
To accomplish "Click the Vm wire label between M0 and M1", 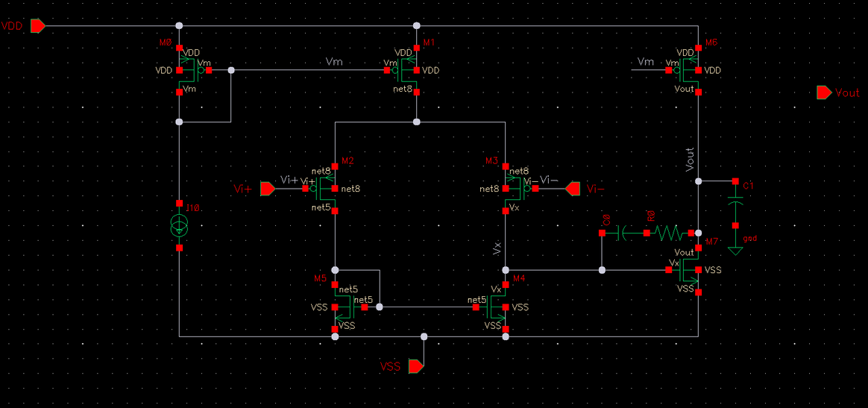I will tap(334, 62).
